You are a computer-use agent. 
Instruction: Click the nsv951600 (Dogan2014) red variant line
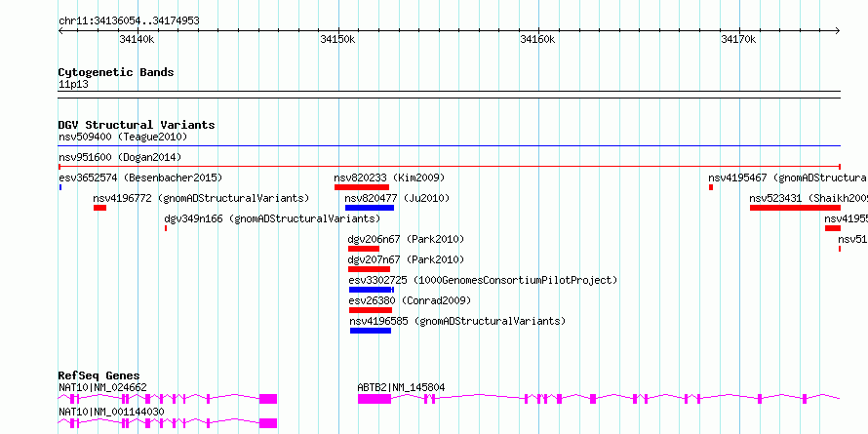tap(449, 167)
